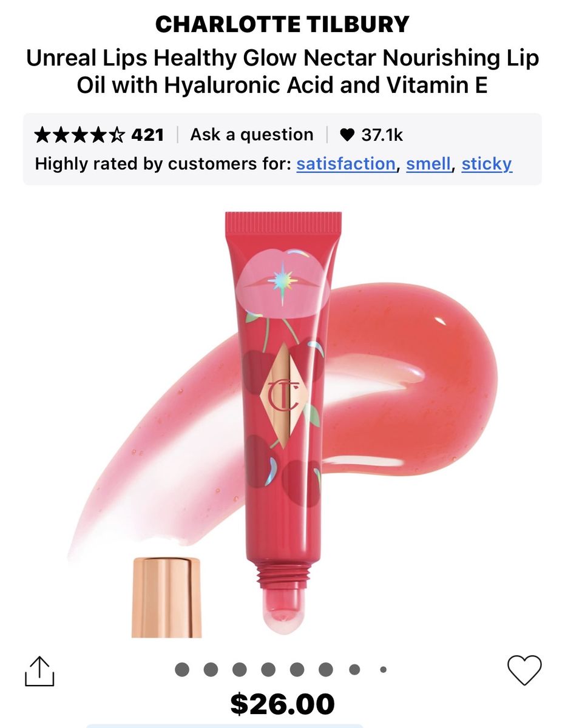Open the sticky review highlight
The image size is (565, 728).
pyautogui.click(x=487, y=164)
